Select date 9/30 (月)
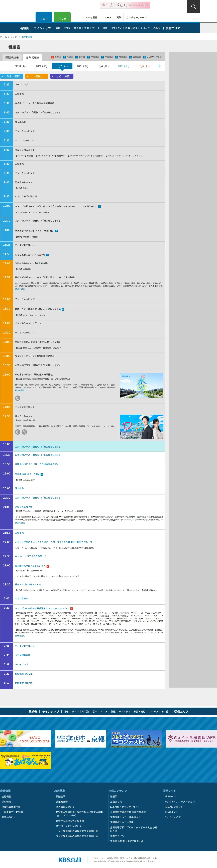Viewport: 217px width, 868px height. tap(21, 66)
